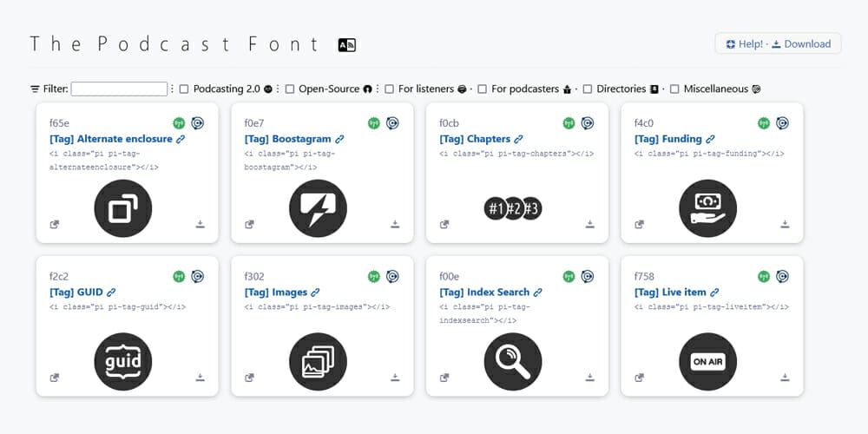Open external link on Index Search card
The height and width of the screenshot is (434, 868).
click(444, 378)
